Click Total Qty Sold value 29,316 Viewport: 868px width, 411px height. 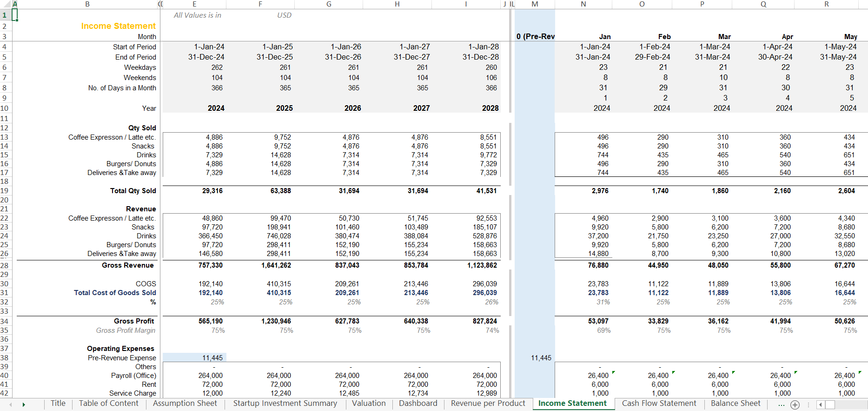[x=212, y=191]
